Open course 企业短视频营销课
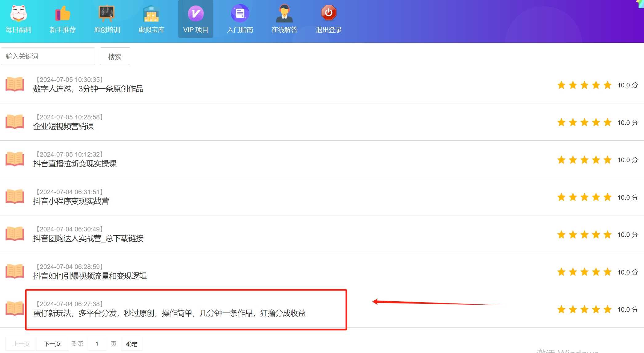This screenshot has height=353, width=644. tap(63, 126)
